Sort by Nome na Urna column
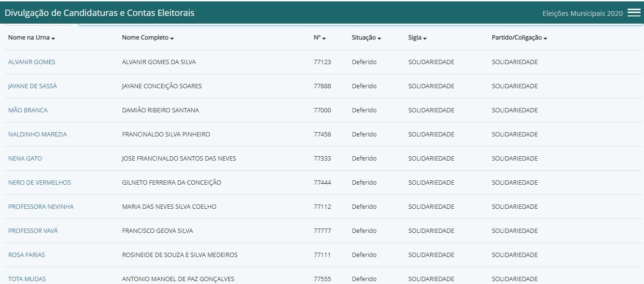644x284 pixels. 31,38
